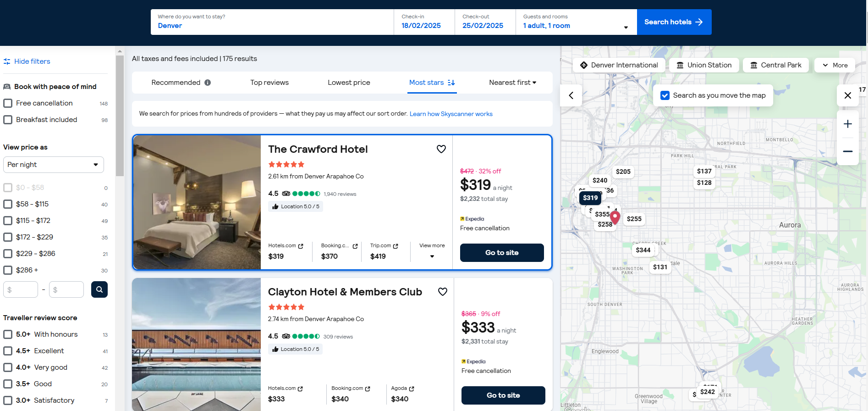Zoom out the map with minus icon
The width and height of the screenshot is (868, 411).
[847, 151]
